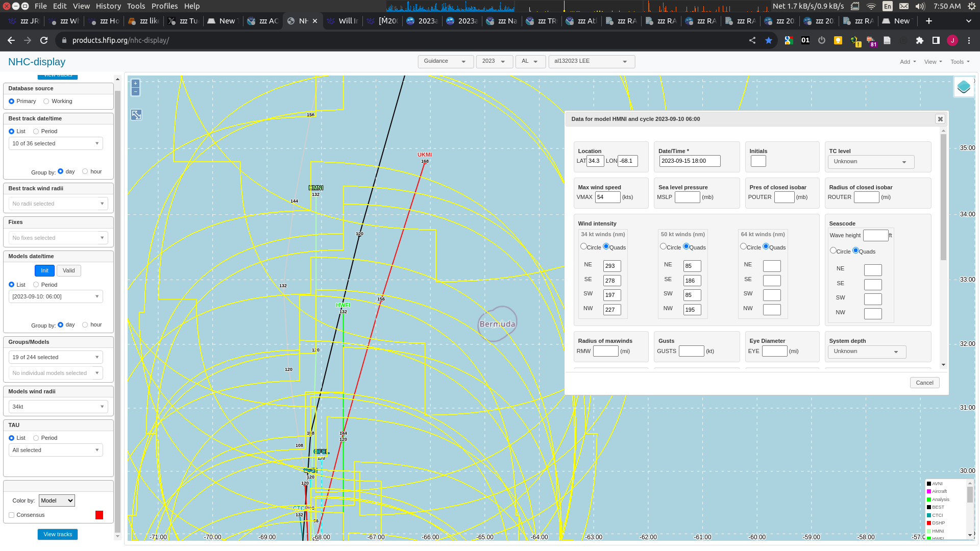This screenshot has width=980, height=551.
Task: Click the red consensus color swatch
Action: click(x=99, y=515)
